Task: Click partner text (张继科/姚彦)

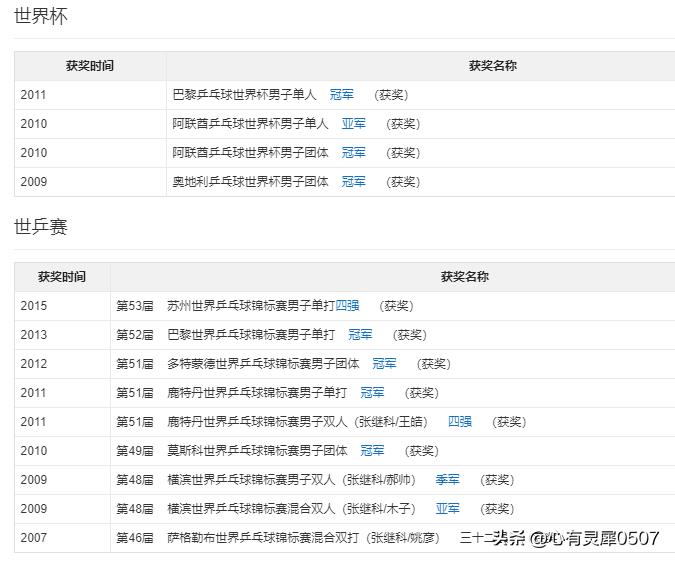Action: [x=403, y=538]
